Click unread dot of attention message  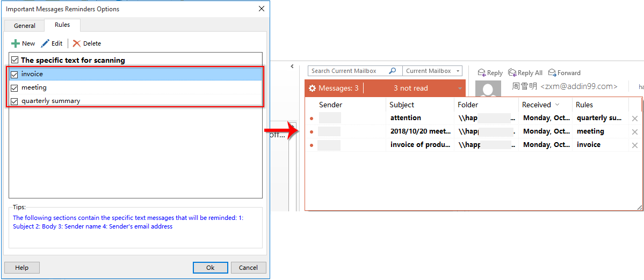[312, 119]
